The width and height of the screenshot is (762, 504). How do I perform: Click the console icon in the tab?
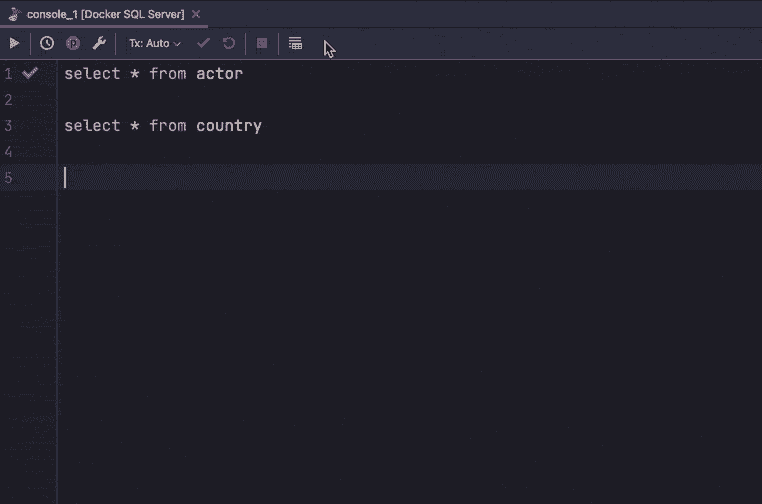coord(15,14)
